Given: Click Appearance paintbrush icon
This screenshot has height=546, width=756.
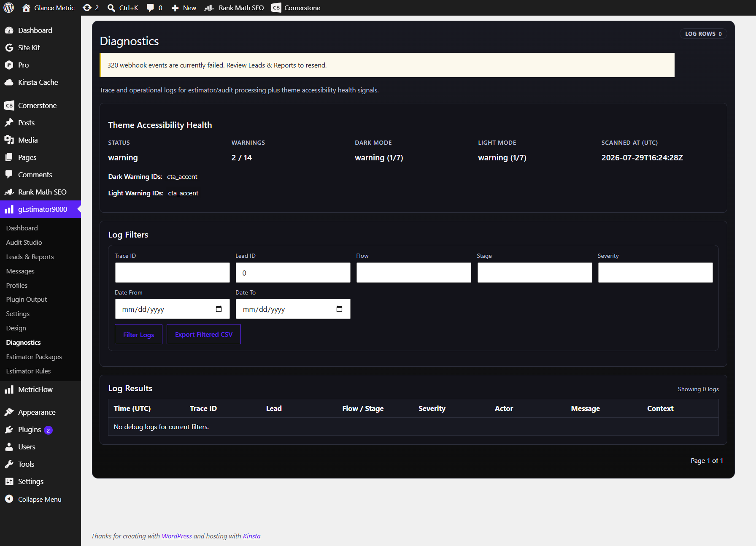Looking at the screenshot, I should (x=9, y=412).
